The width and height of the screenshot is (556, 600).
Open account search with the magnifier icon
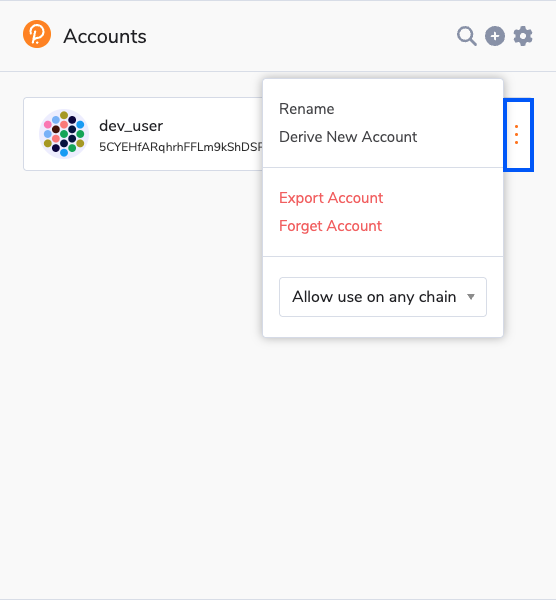466,36
